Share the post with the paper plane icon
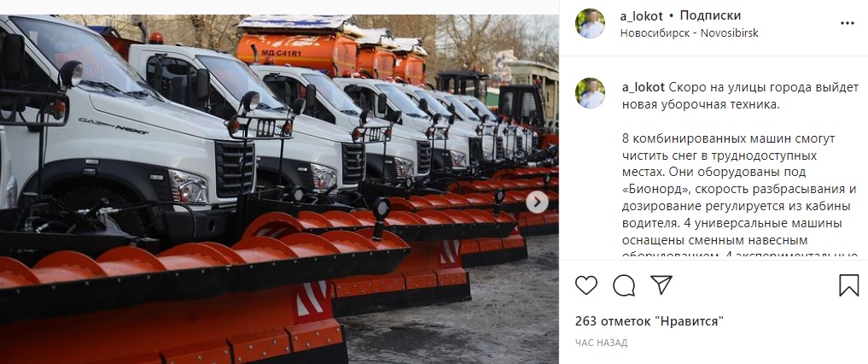The width and height of the screenshot is (868, 364). pos(661,285)
